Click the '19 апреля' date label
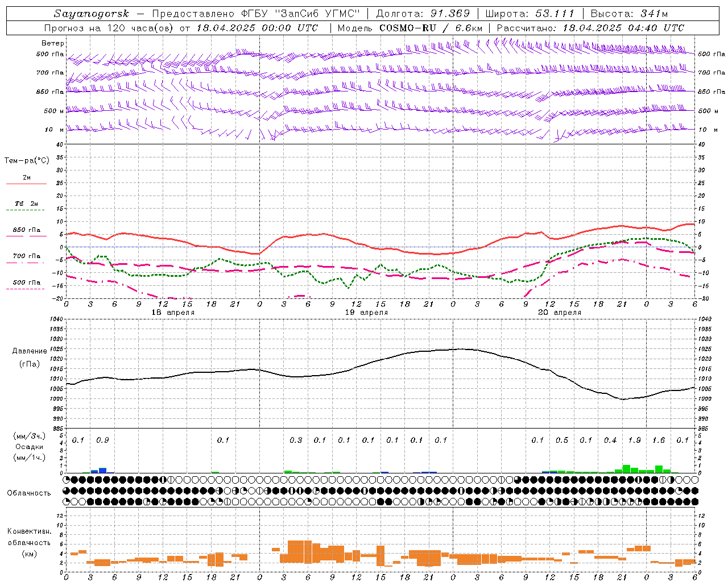The width and height of the screenshot is (728, 582). [x=366, y=313]
